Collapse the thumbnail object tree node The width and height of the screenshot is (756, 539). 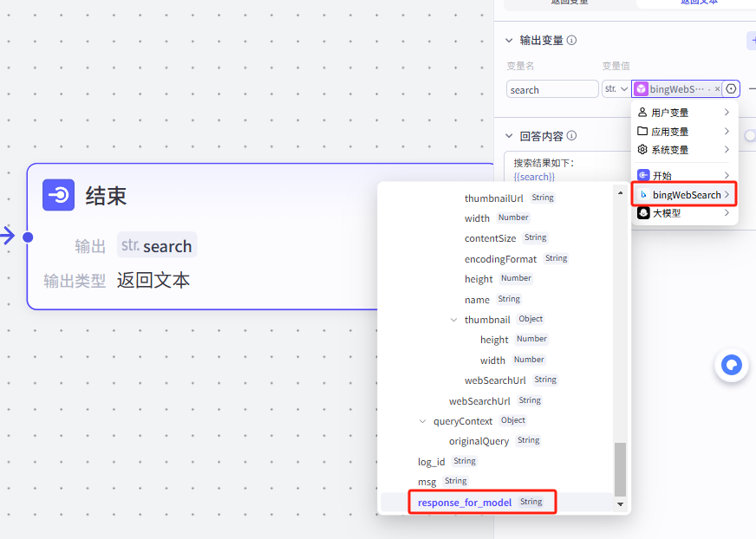pos(453,320)
